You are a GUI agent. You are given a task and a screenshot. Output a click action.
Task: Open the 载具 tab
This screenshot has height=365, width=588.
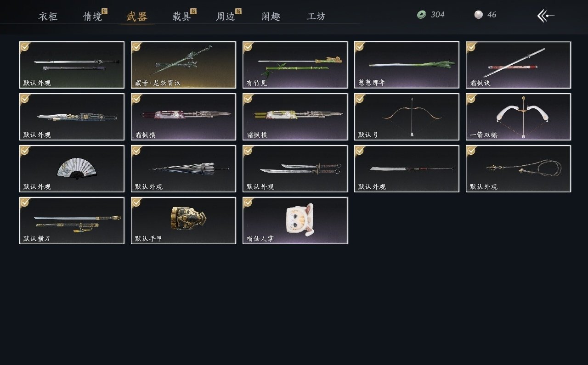(182, 17)
